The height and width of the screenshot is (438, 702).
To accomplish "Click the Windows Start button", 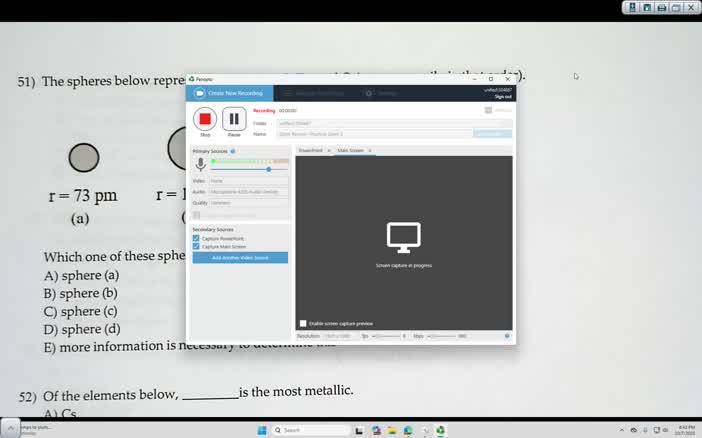I will (262, 430).
